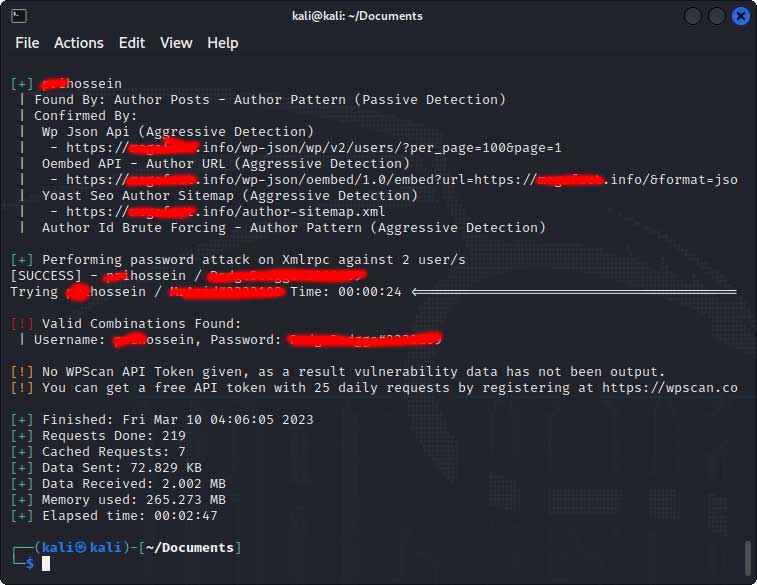This screenshot has height=585, width=757.
Task: Click the terminal icon in title bar
Action: pyautogui.click(x=18, y=16)
